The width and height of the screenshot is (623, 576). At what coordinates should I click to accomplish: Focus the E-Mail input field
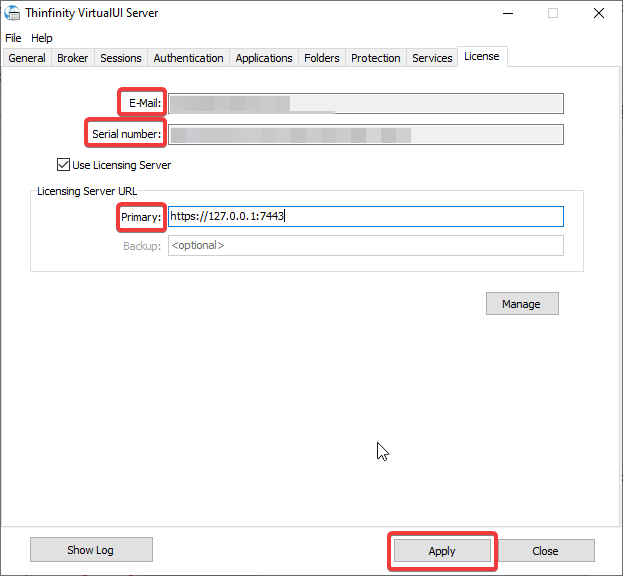click(x=366, y=103)
